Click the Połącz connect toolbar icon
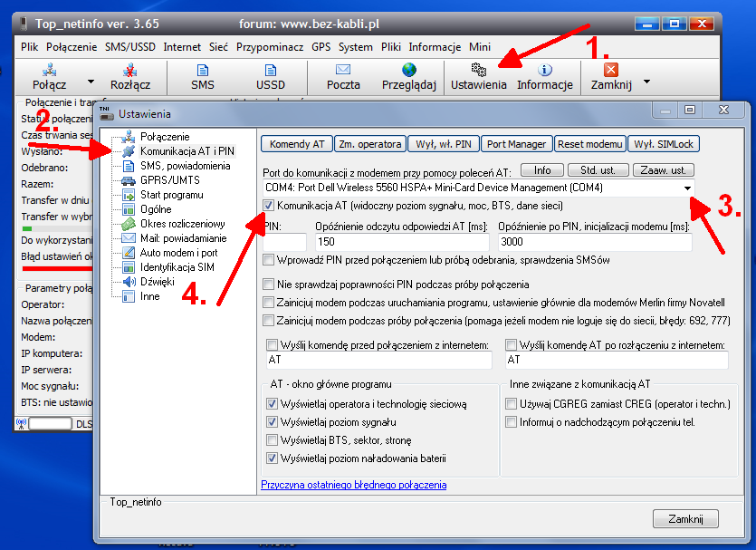756x550 pixels. 51,70
